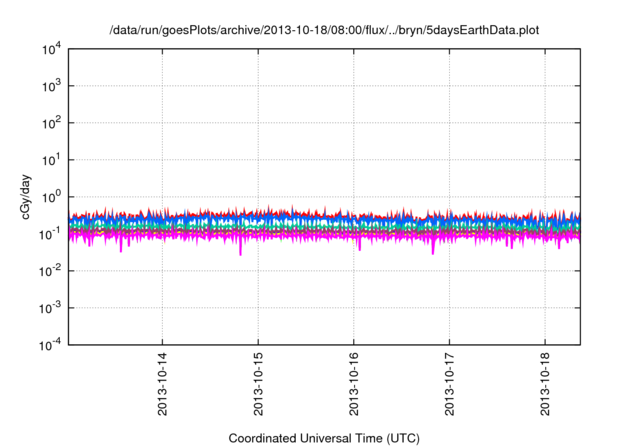
Task: Click the 10^2 y-axis tick label
Action: click(50, 123)
